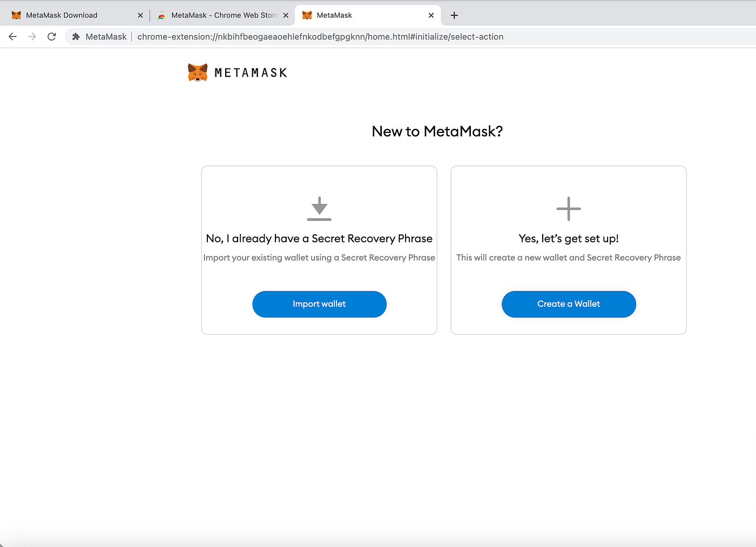Click the fox favicon on MetaMask Download tab
Viewport: 756px width, 547px height.
(16, 15)
